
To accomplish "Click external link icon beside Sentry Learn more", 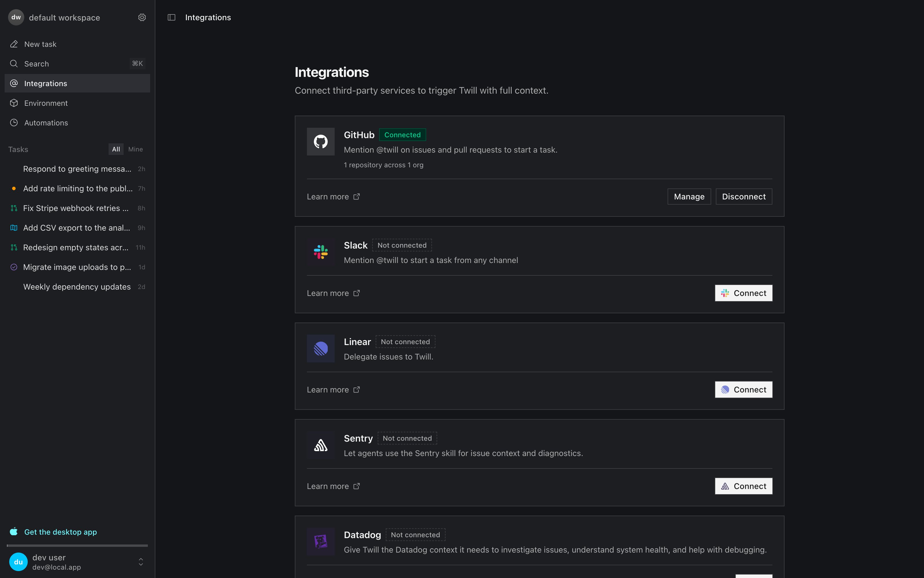I will click(x=357, y=486).
